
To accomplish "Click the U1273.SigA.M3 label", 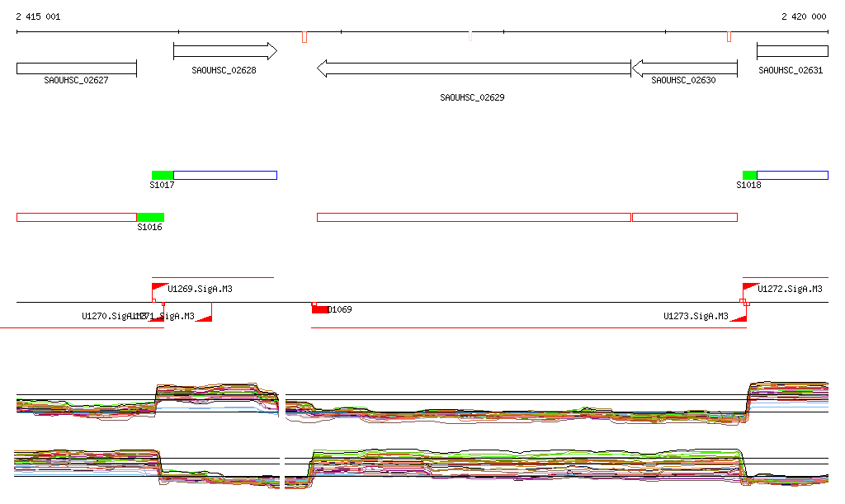I will (x=696, y=316).
